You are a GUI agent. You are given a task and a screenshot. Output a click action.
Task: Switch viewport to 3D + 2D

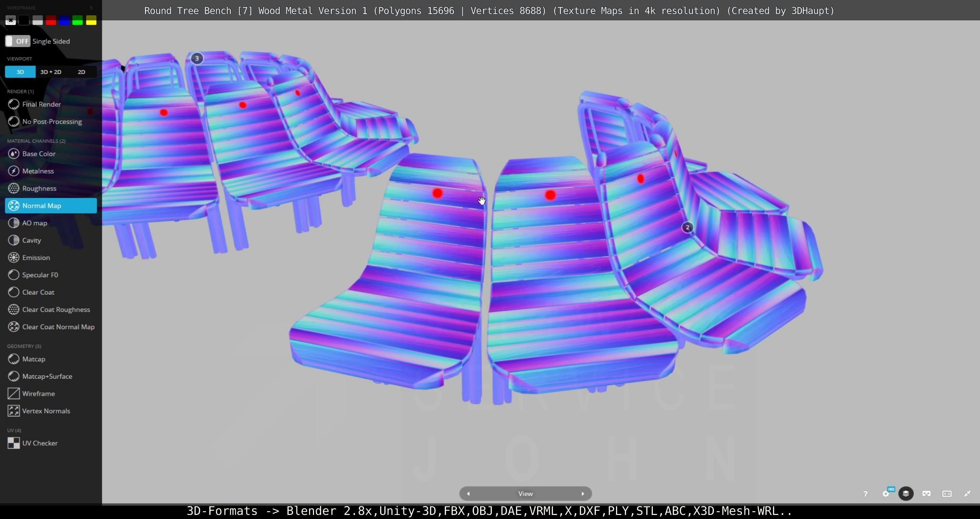[x=51, y=72]
